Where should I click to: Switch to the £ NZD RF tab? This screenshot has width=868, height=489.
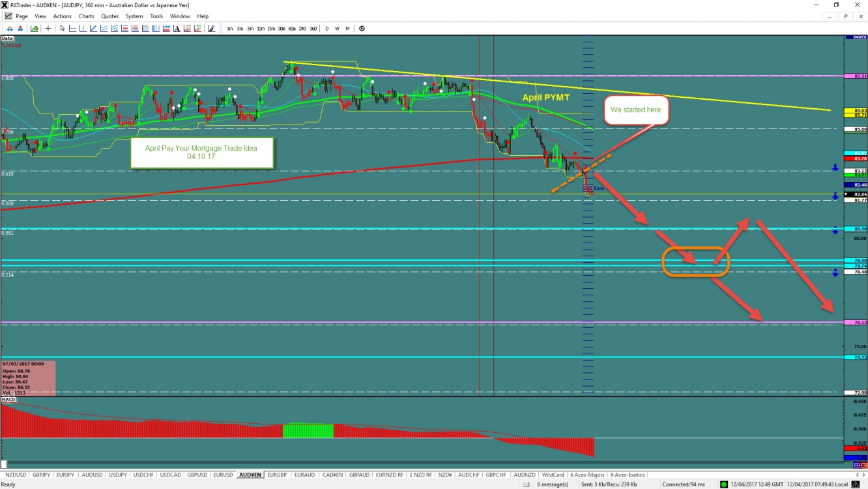pos(420,475)
